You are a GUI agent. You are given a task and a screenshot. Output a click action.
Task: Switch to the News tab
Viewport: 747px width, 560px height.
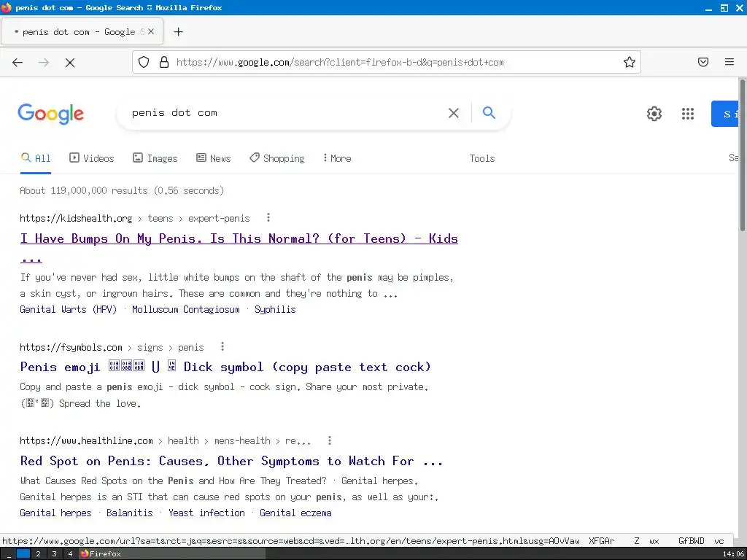pyautogui.click(x=214, y=158)
